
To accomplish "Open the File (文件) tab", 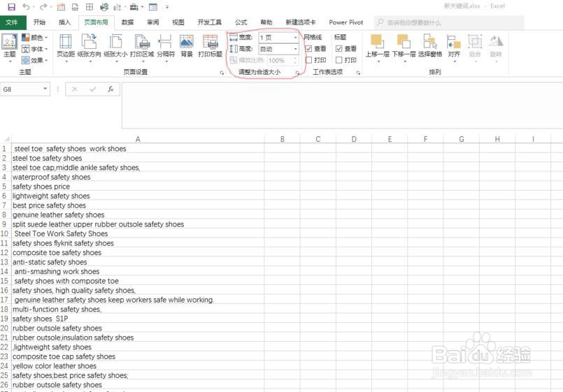I will coord(13,22).
